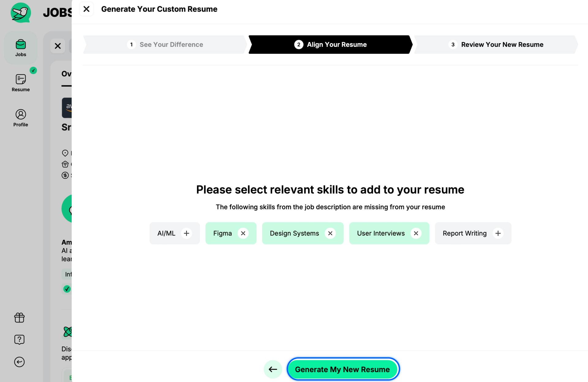Image resolution: width=588 pixels, height=382 pixels.
Task: Click the back arrow navigation icon
Action: (x=273, y=369)
